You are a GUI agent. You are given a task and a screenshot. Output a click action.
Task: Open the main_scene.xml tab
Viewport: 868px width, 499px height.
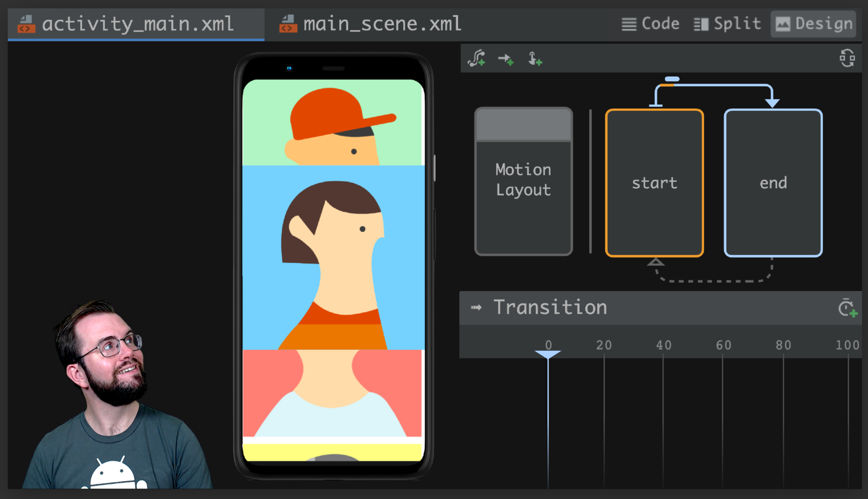pos(382,24)
